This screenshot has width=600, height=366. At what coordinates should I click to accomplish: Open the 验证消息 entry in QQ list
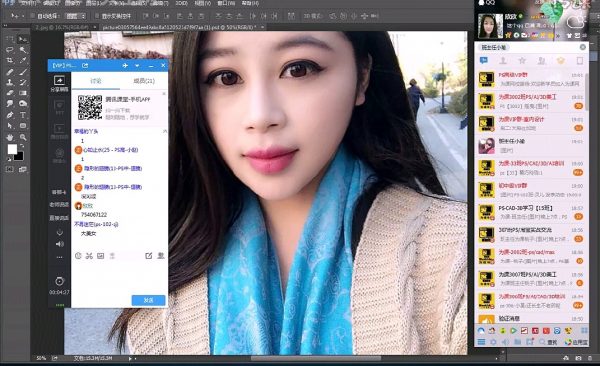pyautogui.click(x=531, y=319)
